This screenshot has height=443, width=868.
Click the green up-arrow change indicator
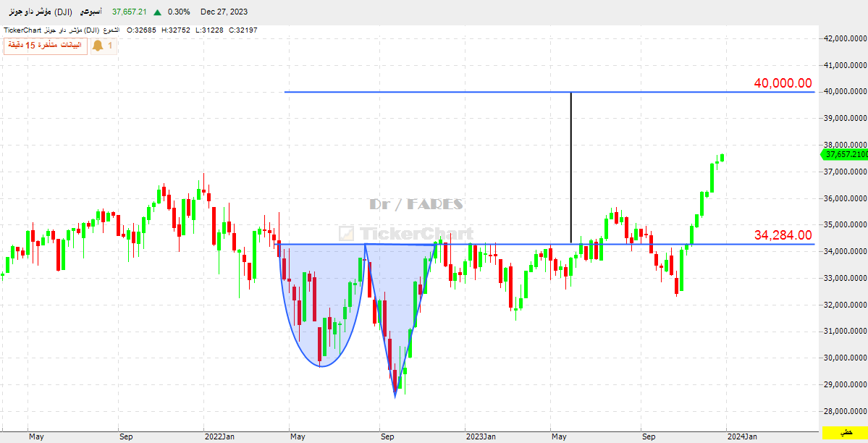click(158, 12)
